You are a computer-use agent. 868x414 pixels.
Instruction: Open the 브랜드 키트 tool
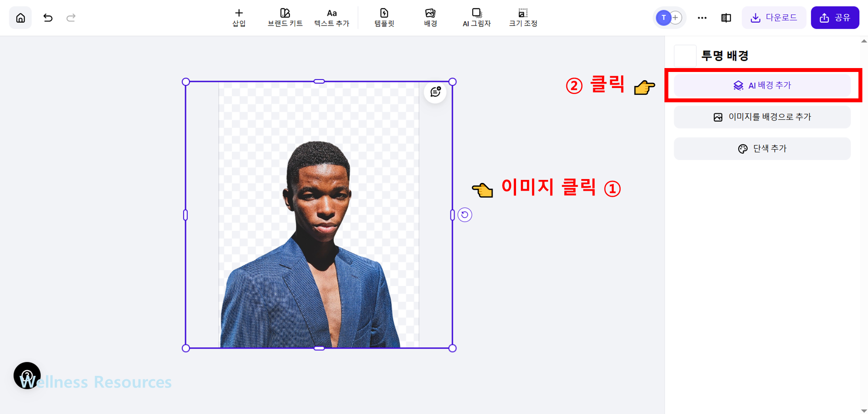pos(285,18)
